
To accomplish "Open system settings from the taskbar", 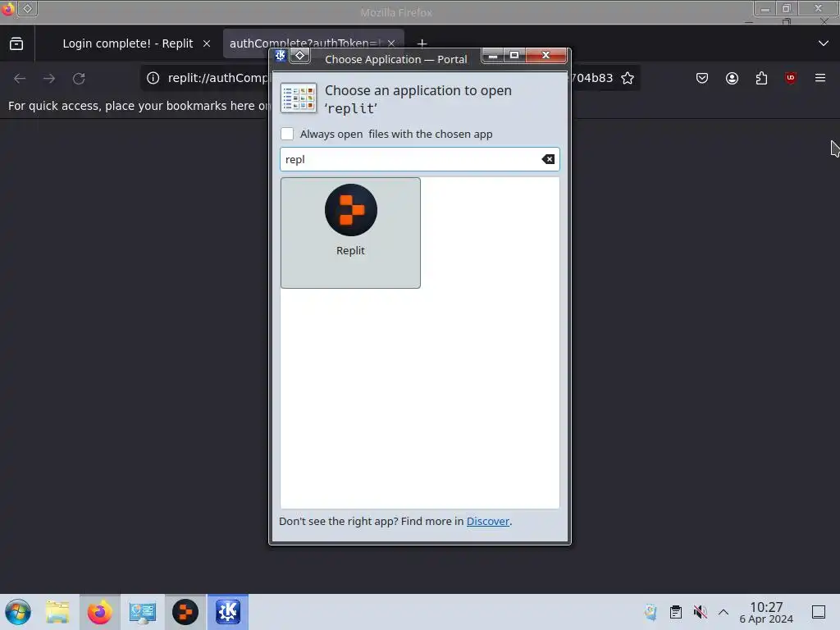I will click(x=143, y=612).
